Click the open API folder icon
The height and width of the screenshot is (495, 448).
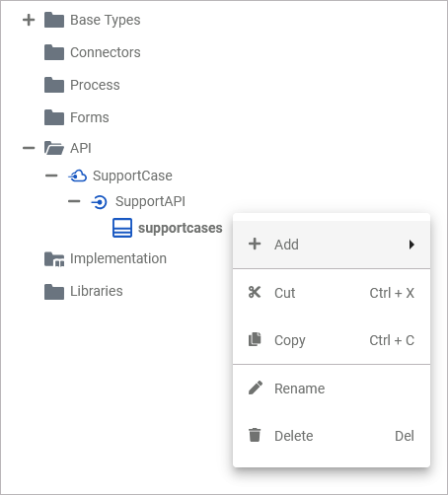pos(54,148)
